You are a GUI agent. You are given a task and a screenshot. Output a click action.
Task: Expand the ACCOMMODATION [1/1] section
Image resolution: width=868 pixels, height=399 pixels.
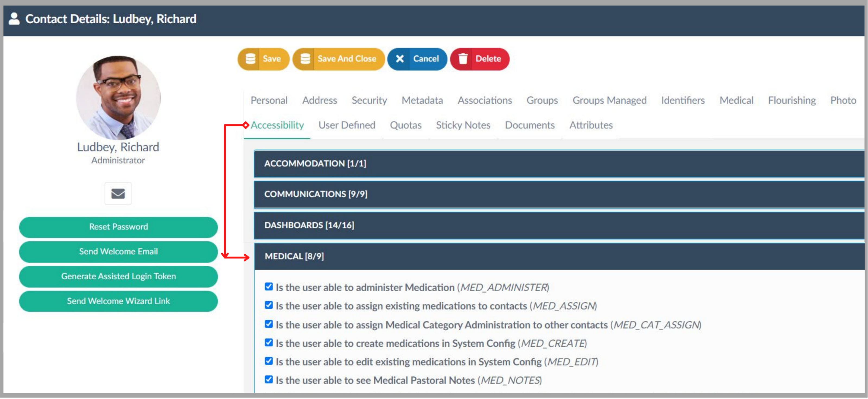315,164
